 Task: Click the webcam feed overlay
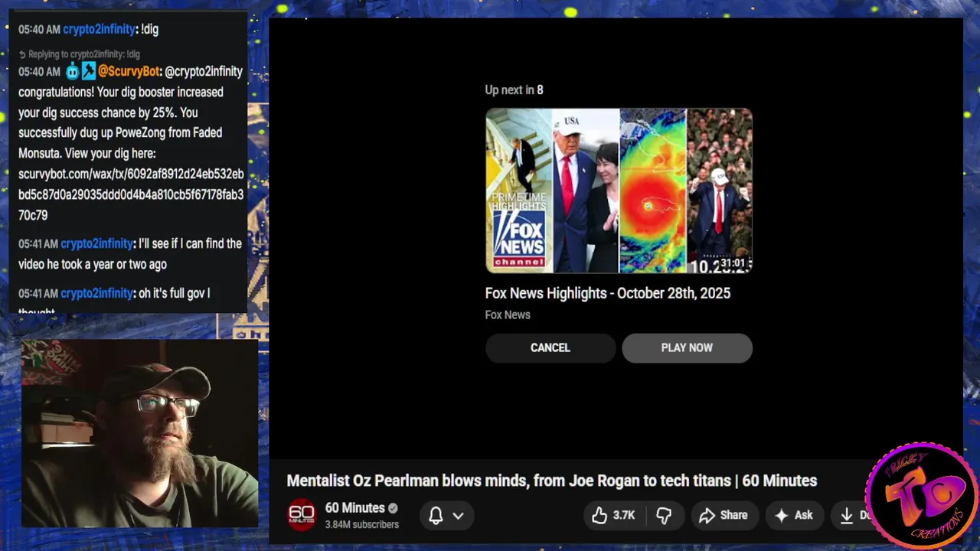click(139, 433)
